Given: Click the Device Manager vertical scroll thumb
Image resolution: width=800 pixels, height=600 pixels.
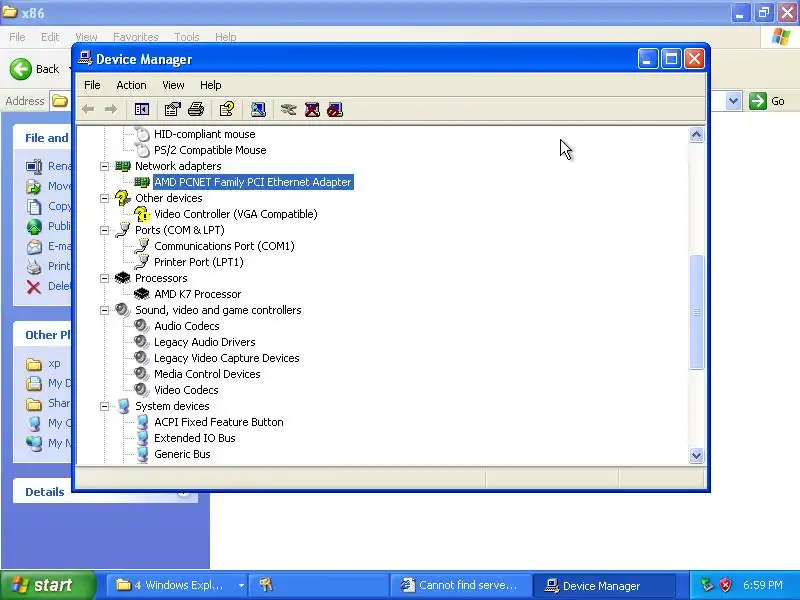Looking at the screenshot, I should pyautogui.click(x=696, y=312).
